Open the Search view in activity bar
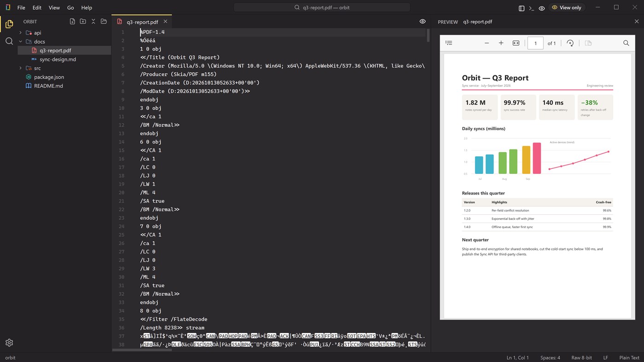The height and width of the screenshot is (362, 644). [x=9, y=41]
